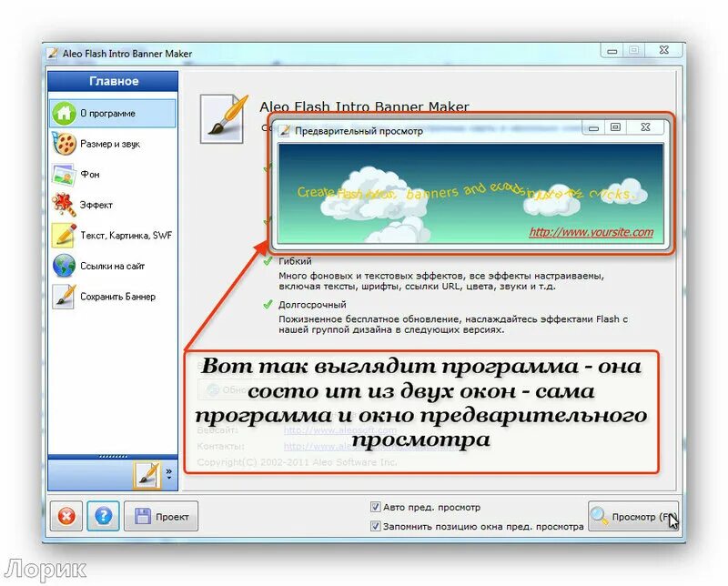Minimize the Aleo Flash Intro Banner Maker window
The width and height of the screenshot is (728, 586).
point(612,50)
